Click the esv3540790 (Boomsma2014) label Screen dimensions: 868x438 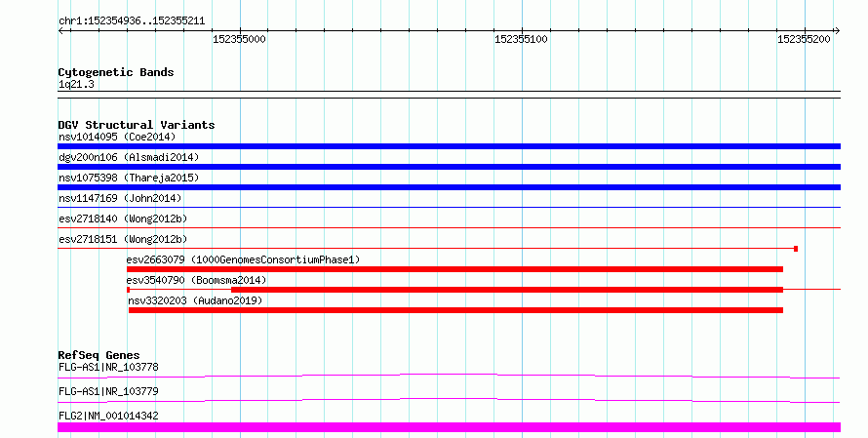coord(196,280)
